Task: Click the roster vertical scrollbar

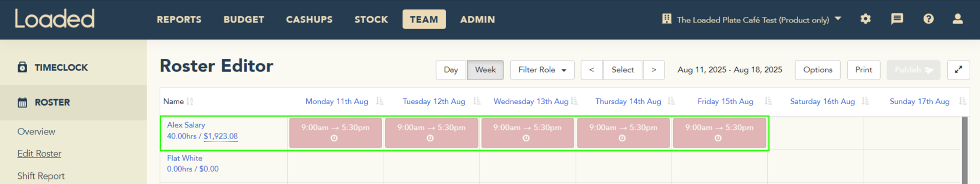Action: click(x=965, y=150)
